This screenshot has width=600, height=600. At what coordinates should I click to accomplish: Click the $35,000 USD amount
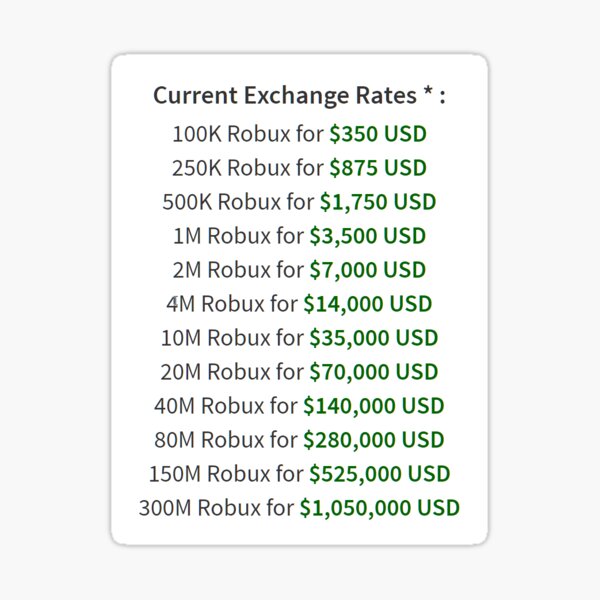pyautogui.click(x=373, y=338)
